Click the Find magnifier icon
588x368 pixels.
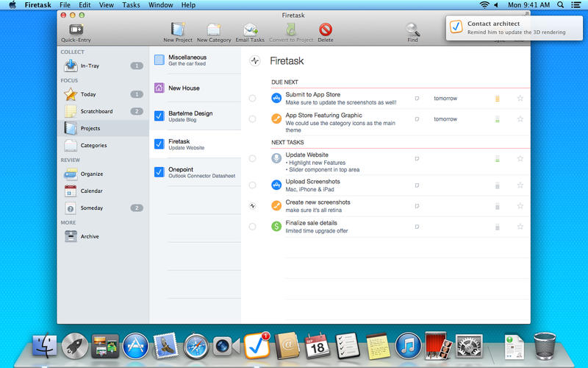click(x=413, y=30)
